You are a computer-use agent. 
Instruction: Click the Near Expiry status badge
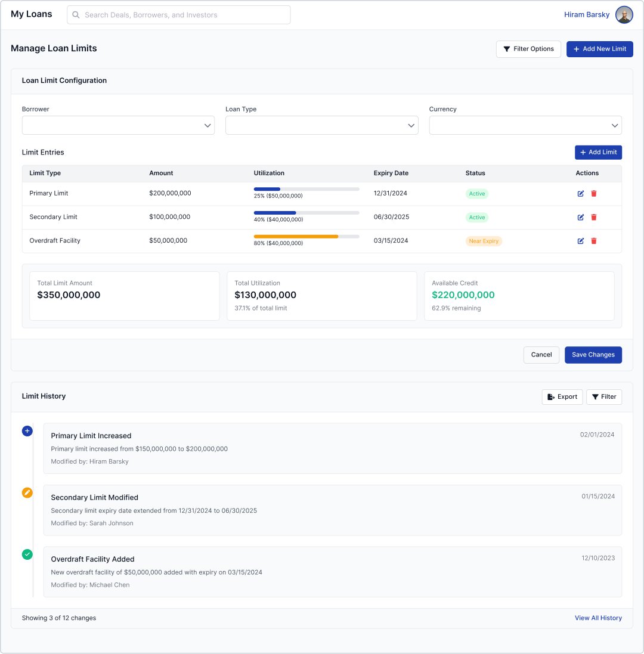[x=484, y=241]
